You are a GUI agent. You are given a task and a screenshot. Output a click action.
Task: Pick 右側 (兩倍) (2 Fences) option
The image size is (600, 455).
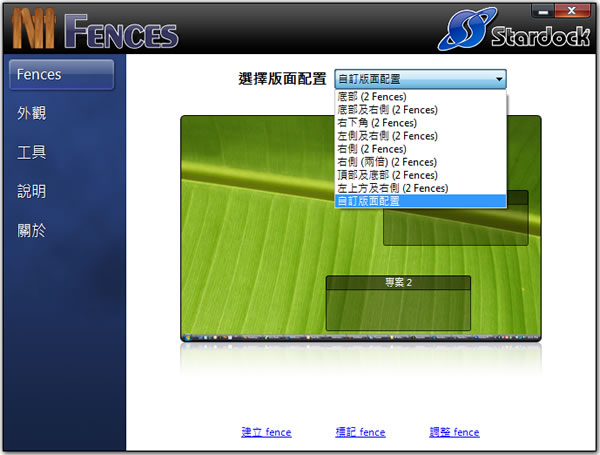(420, 162)
